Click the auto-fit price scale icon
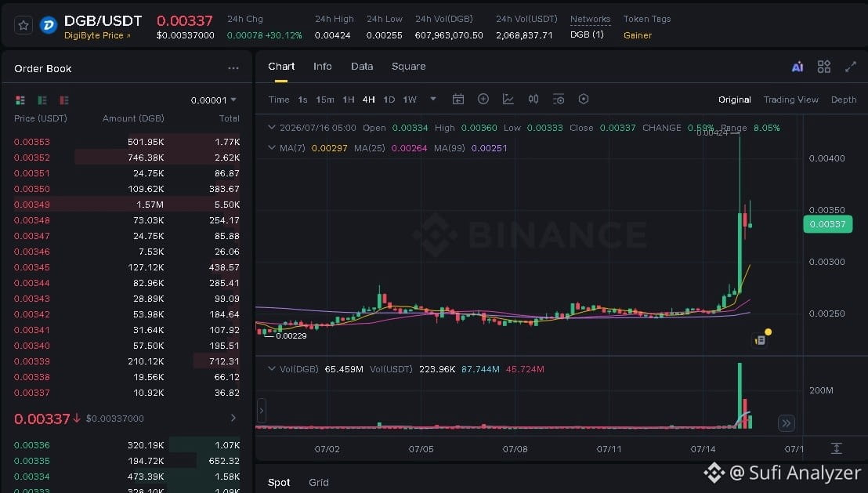This screenshot has width=868, height=493. pyautogui.click(x=836, y=448)
